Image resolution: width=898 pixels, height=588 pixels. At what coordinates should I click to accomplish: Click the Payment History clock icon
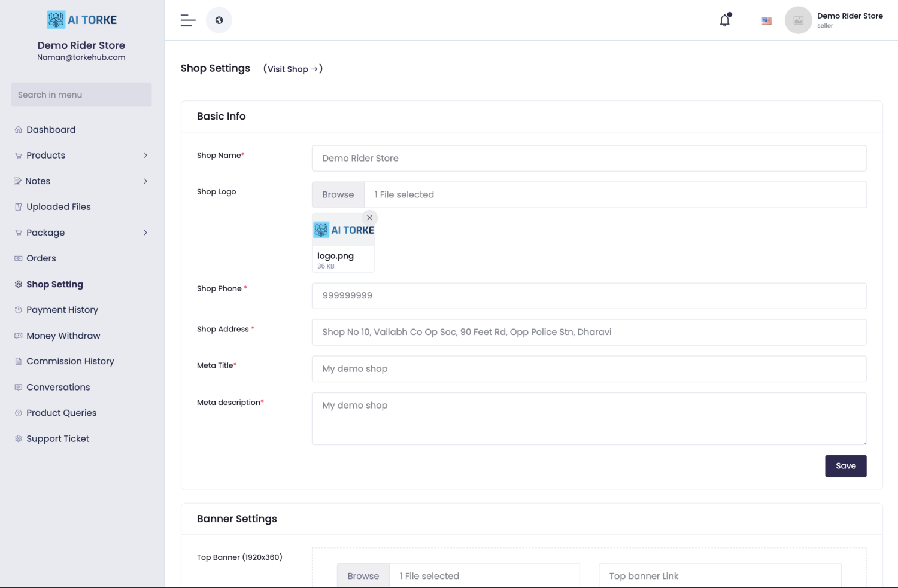click(19, 310)
